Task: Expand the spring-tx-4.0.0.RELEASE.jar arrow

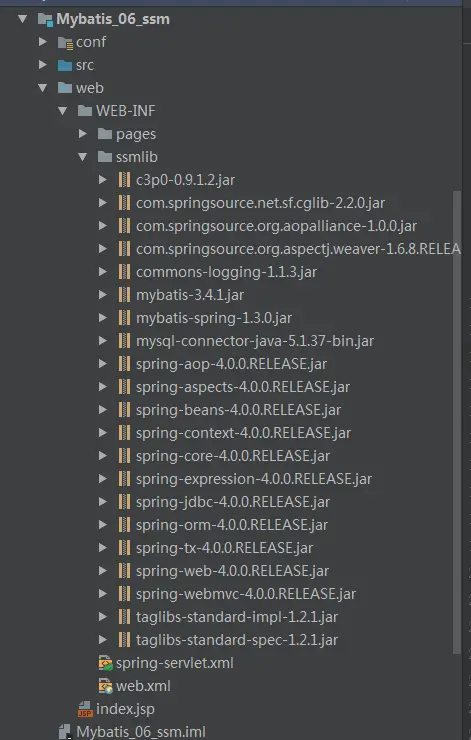Action: coord(102,548)
